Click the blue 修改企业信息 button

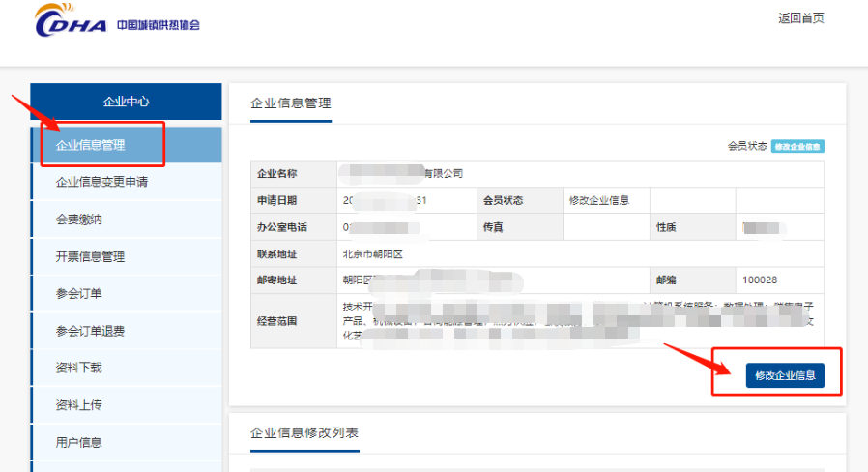click(x=785, y=375)
